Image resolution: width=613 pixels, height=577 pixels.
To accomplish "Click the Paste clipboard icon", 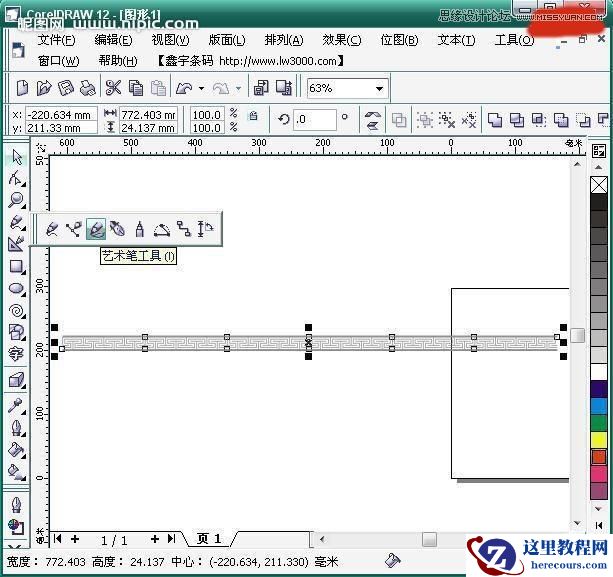I will coord(158,88).
